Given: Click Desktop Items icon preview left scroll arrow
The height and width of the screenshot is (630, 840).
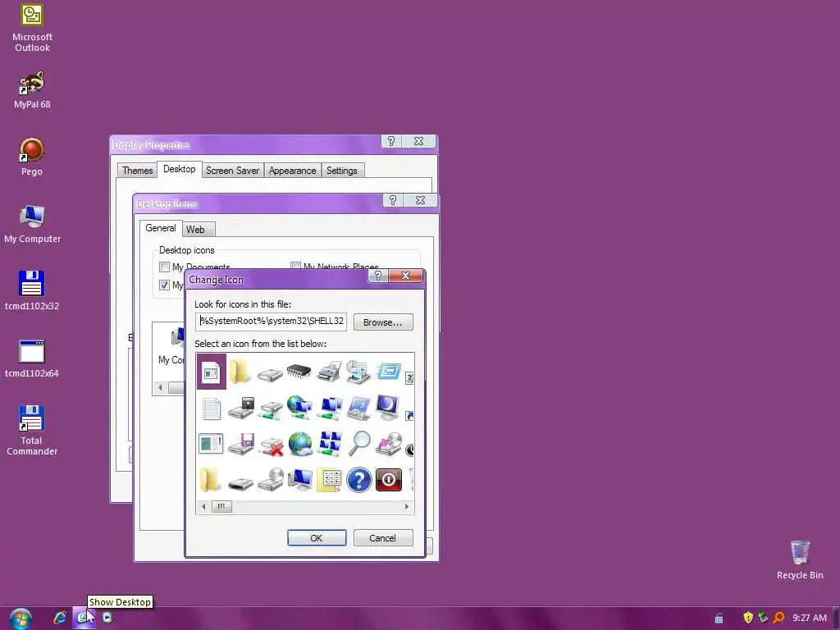Looking at the screenshot, I should tap(160, 387).
